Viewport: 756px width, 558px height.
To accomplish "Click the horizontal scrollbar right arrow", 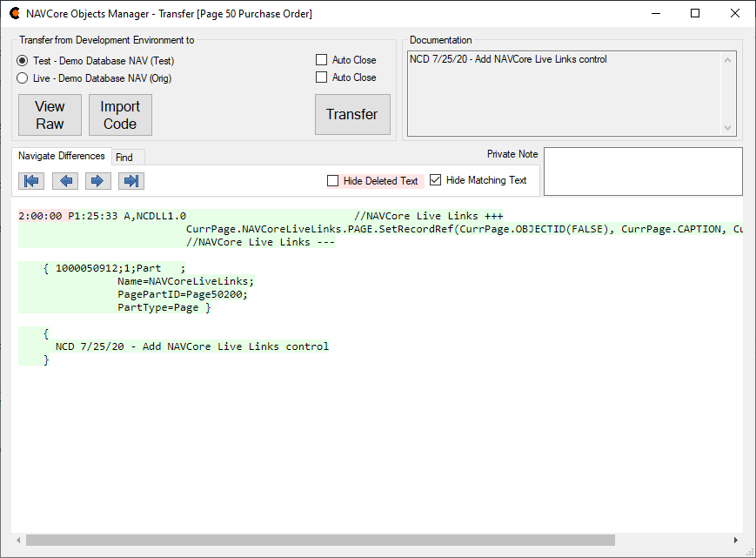I will pyautogui.click(x=736, y=541).
